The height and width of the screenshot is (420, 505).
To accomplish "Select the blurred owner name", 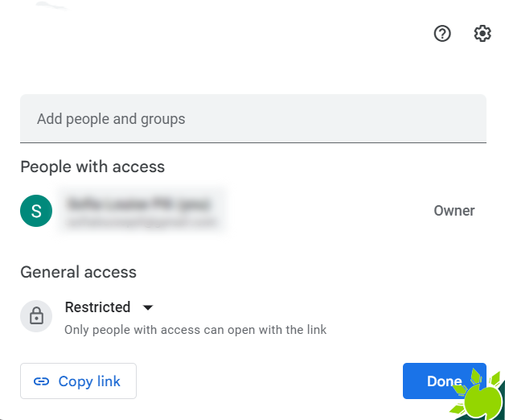I will (139, 204).
